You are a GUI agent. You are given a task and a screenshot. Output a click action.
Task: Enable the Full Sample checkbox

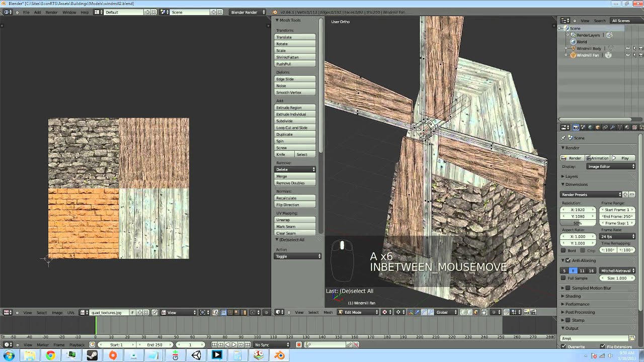coord(563,278)
